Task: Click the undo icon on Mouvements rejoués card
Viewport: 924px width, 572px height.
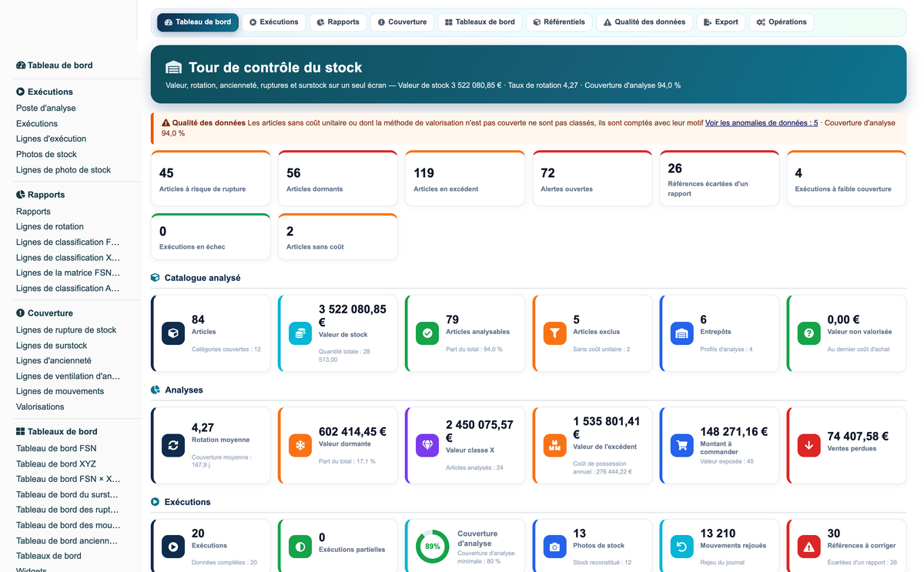Action: (x=681, y=547)
